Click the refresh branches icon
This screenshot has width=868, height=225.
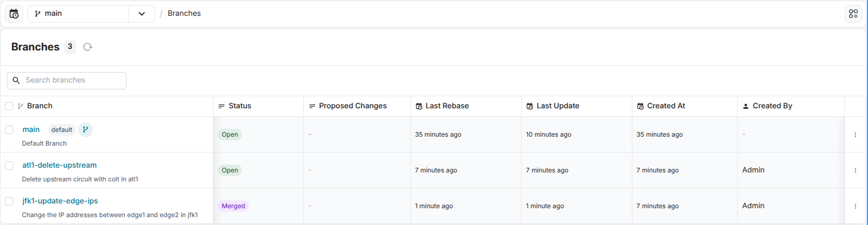(88, 47)
